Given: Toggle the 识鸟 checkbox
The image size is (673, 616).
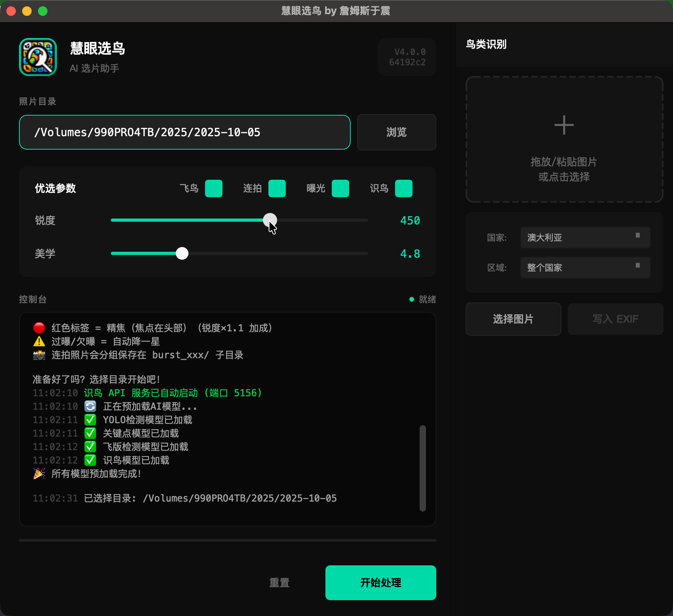Looking at the screenshot, I should pyautogui.click(x=404, y=189).
